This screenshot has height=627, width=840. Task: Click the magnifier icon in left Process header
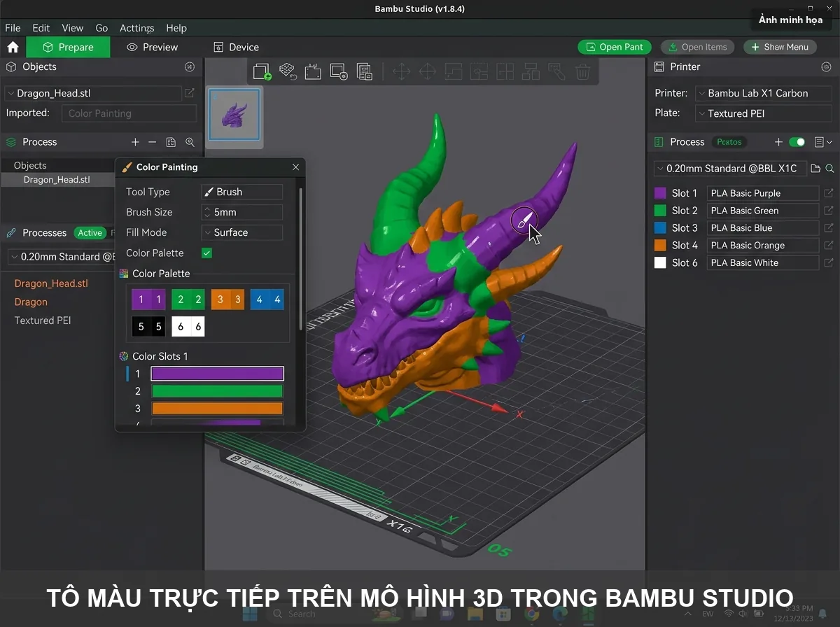point(190,142)
